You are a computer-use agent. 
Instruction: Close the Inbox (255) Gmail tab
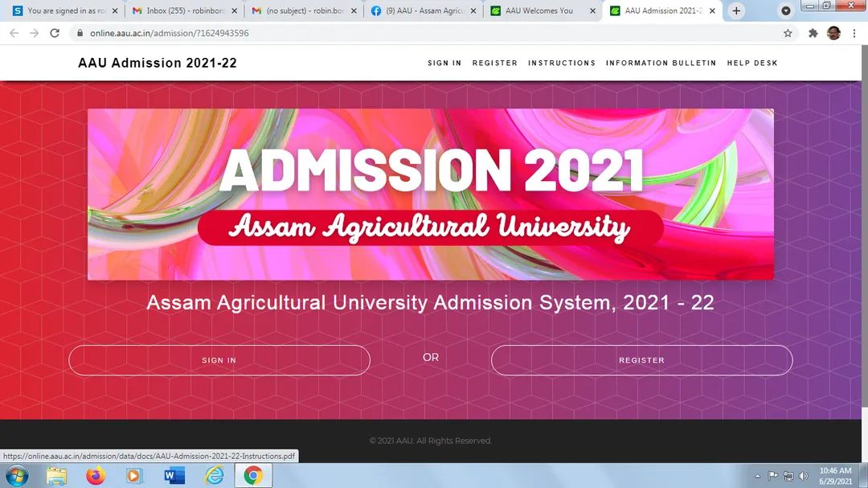pyautogui.click(x=234, y=10)
